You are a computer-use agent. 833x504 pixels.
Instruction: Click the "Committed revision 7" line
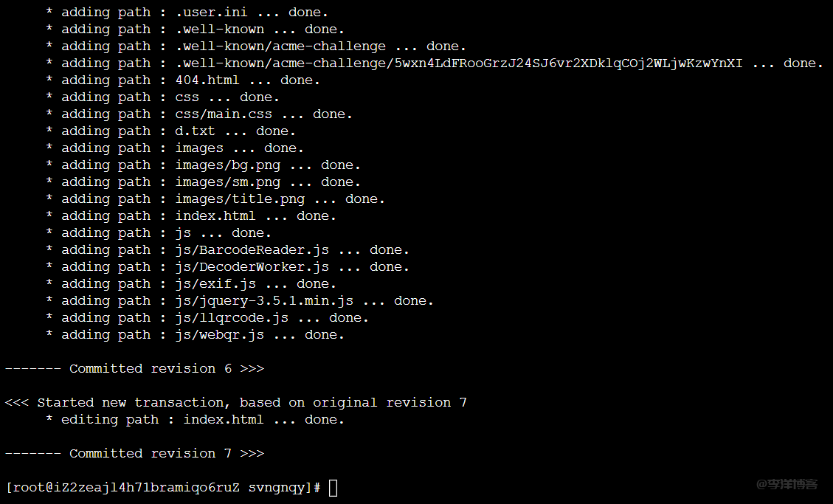pyautogui.click(x=134, y=454)
